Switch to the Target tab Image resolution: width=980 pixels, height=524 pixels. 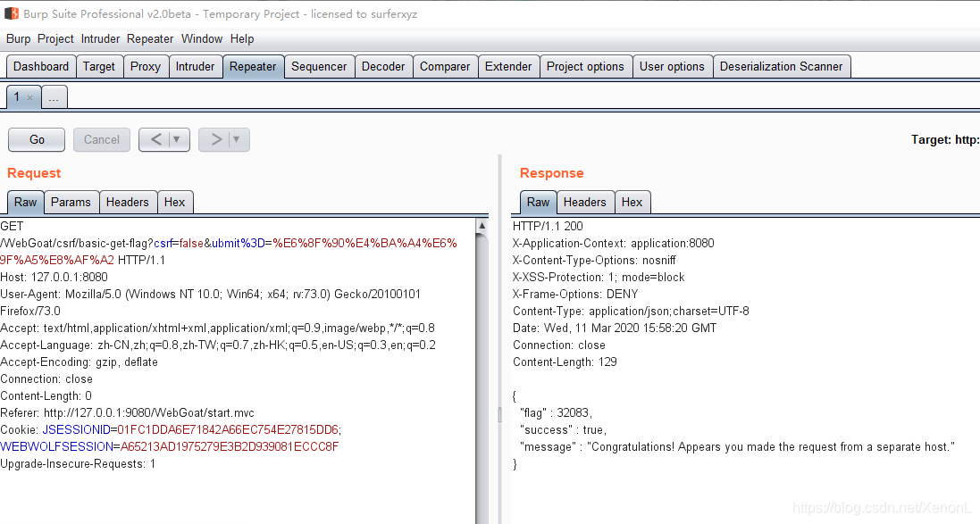pyautogui.click(x=99, y=66)
